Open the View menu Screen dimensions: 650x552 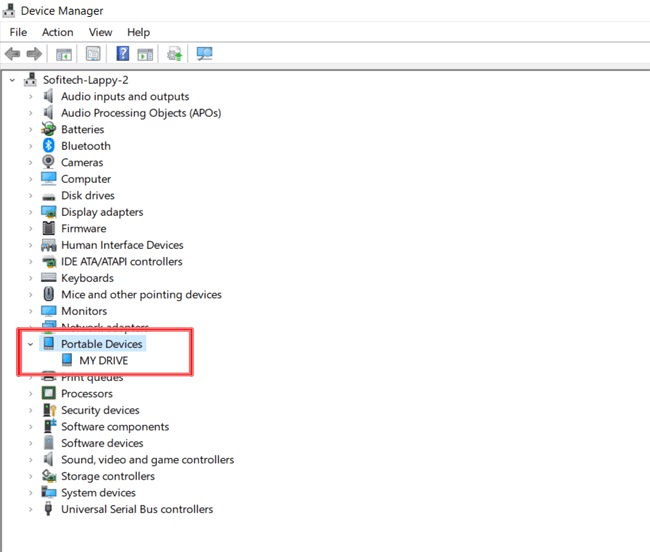[x=100, y=32]
